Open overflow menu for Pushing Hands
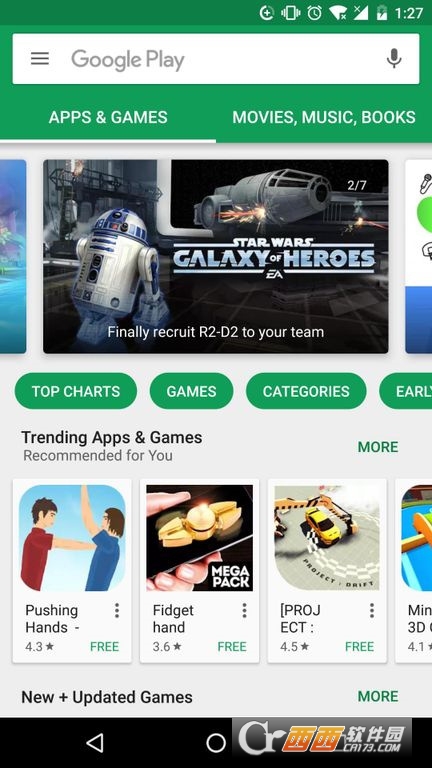The height and width of the screenshot is (768, 432). coord(117,610)
